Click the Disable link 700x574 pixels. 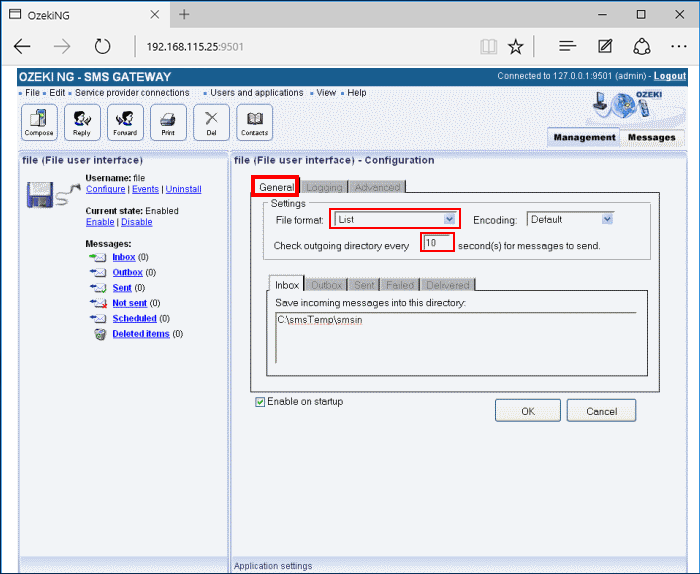coord(137,222)
